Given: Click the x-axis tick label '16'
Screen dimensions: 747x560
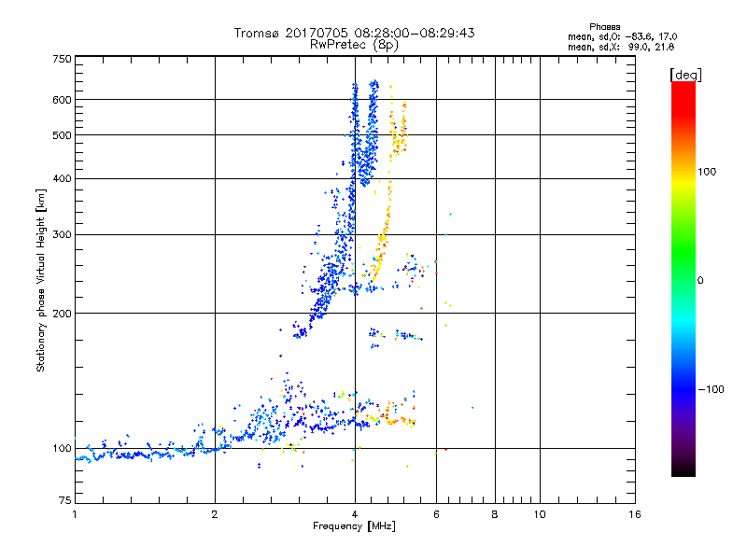Looking at the screenshot, I should tap(635, 514).
